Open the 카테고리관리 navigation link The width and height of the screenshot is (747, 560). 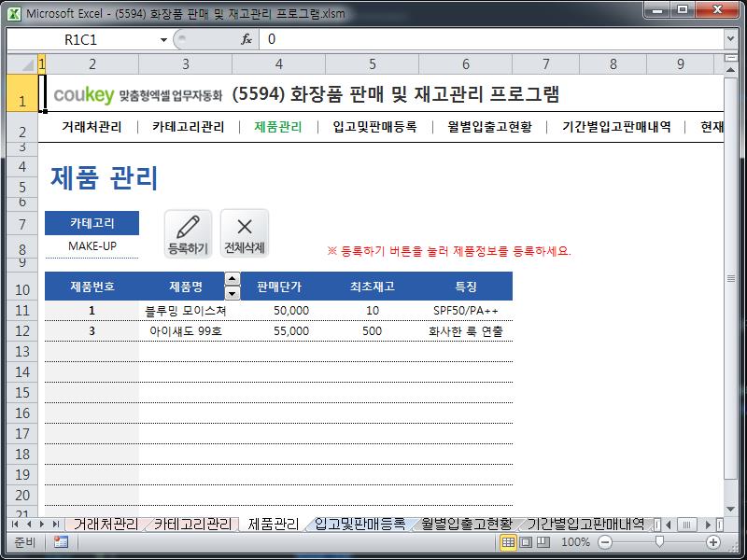coord(189,127)
